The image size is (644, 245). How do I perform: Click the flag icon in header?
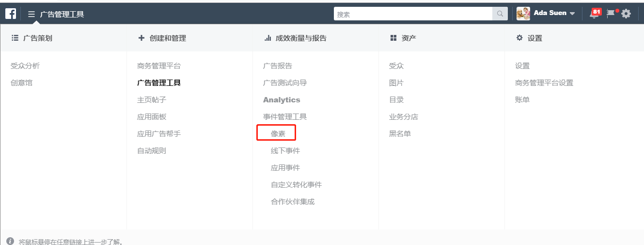[x=611, y=14]
